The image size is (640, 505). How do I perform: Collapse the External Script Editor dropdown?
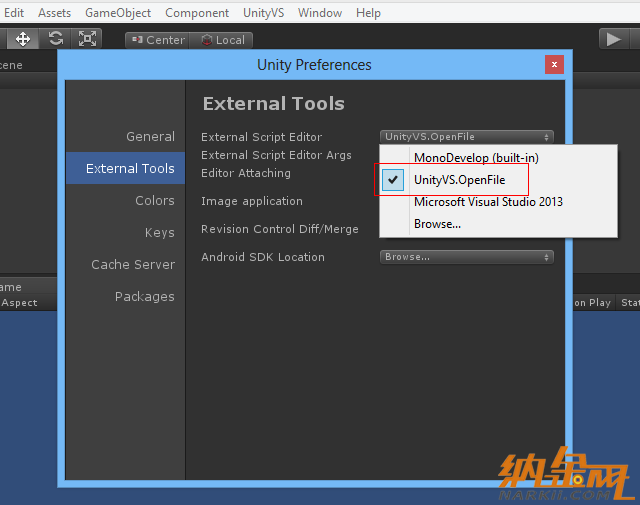(467, 137)
